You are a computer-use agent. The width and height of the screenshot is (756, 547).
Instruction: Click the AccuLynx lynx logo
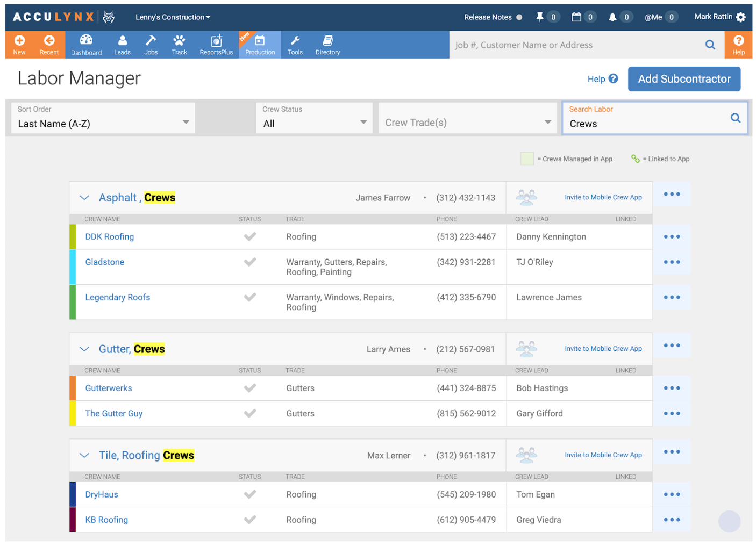tap(109, 17)
